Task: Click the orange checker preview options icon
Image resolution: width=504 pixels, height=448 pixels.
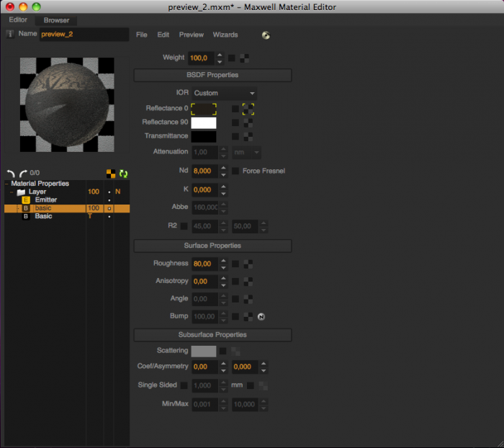Action: [x=111, y=174]
